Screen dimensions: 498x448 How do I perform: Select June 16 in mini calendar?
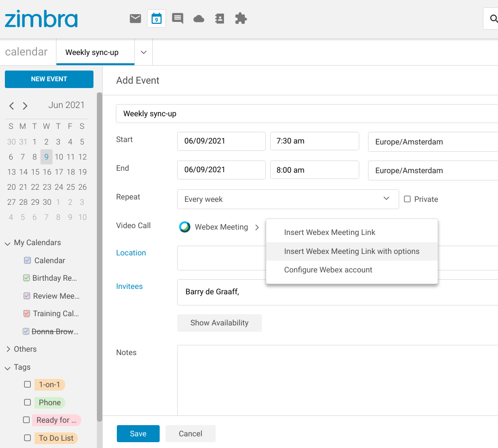tap(47, 172)
